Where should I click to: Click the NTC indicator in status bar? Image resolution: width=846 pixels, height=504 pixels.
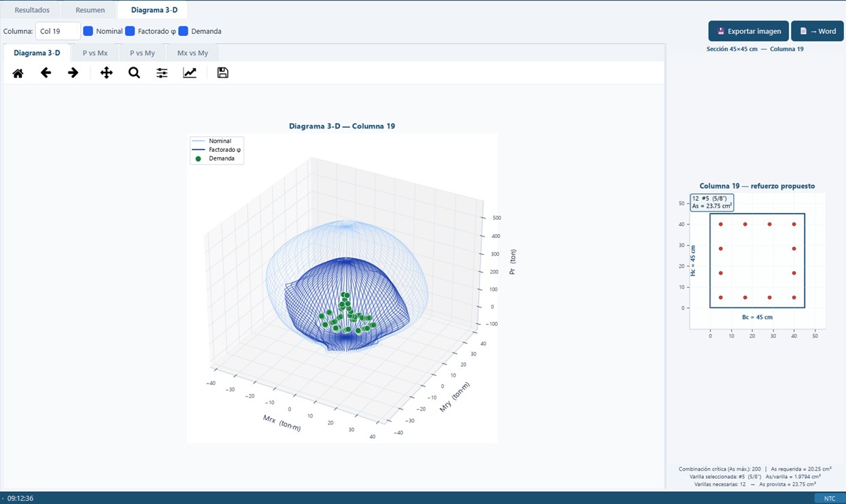[x=830, y=499]
